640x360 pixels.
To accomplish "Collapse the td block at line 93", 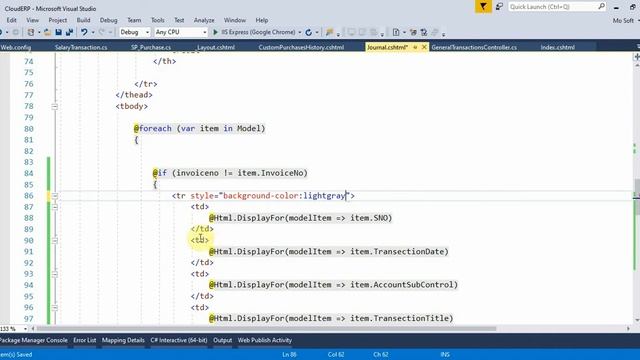I will (x=54, y=274).
